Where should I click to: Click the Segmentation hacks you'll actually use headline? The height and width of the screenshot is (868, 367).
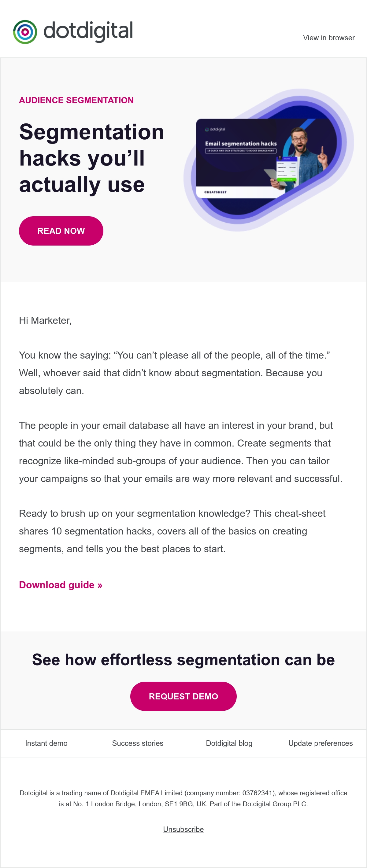click(91, 158)
